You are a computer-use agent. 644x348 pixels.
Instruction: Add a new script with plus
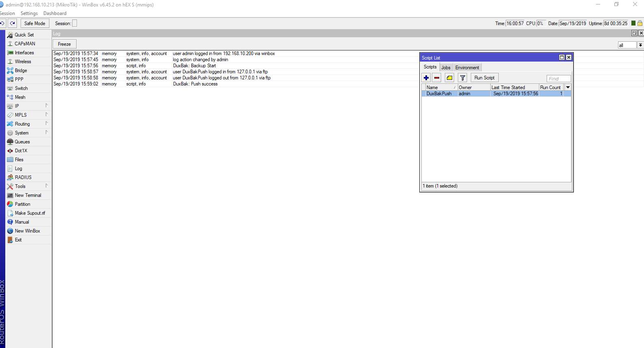pyautogui.click(x=426, y=78)
